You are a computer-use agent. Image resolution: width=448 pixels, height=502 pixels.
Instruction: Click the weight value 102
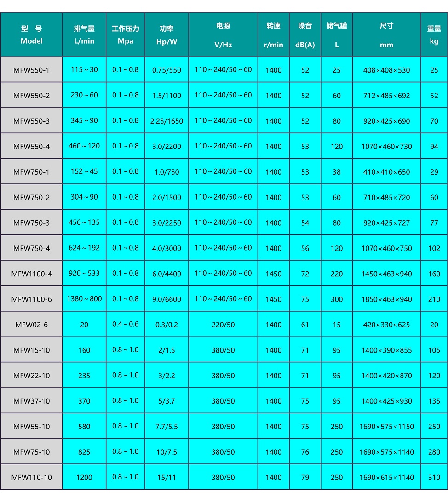(x=434, y=248)
